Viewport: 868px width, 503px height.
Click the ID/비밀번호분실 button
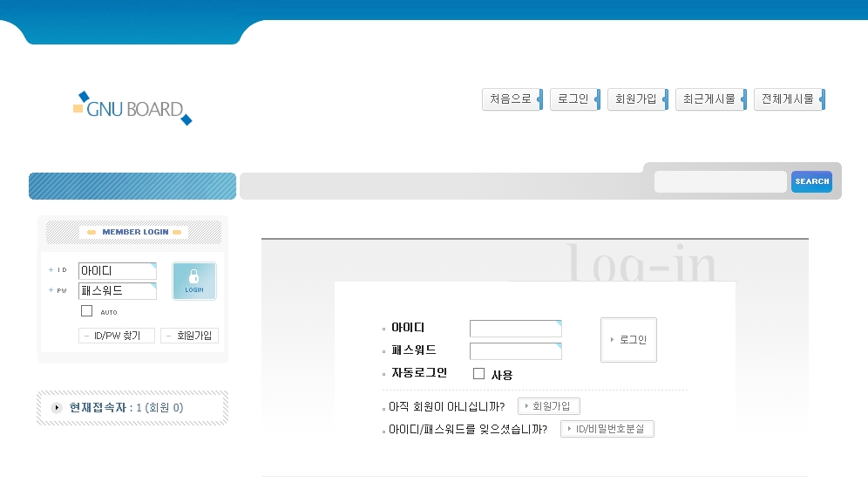(607, 429)
